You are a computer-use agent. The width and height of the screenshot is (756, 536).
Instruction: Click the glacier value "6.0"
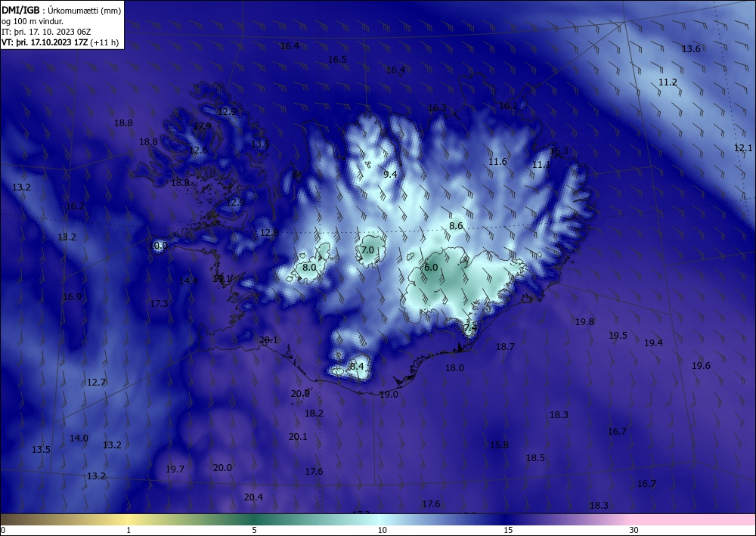point(431,267)
